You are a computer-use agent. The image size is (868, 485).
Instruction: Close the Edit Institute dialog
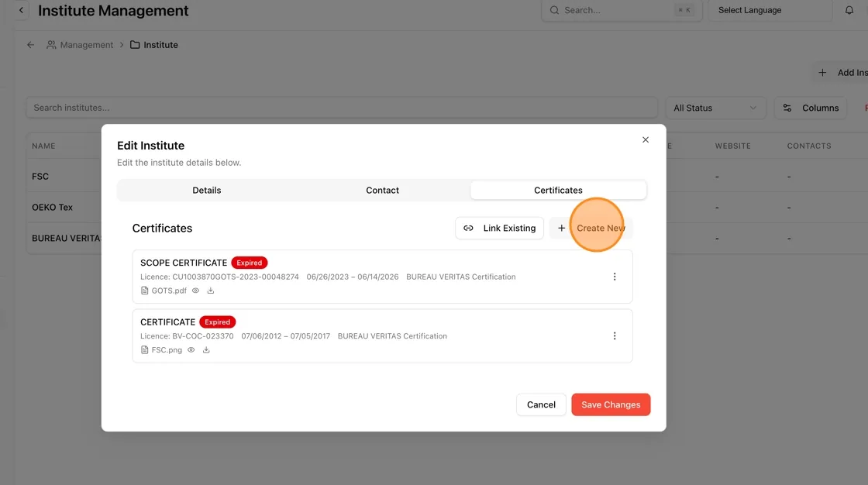click(645, 139)
